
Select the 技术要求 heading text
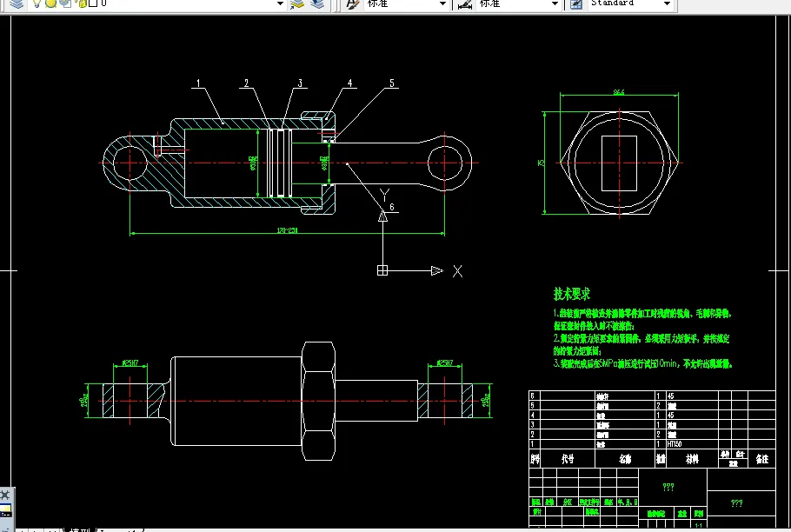coord(572,294)
